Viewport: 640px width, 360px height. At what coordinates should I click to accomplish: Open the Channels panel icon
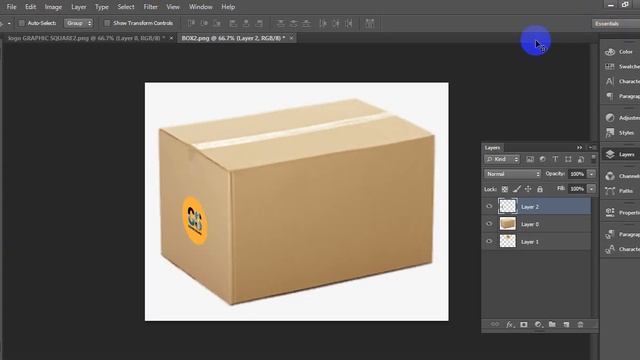(610, 176)
